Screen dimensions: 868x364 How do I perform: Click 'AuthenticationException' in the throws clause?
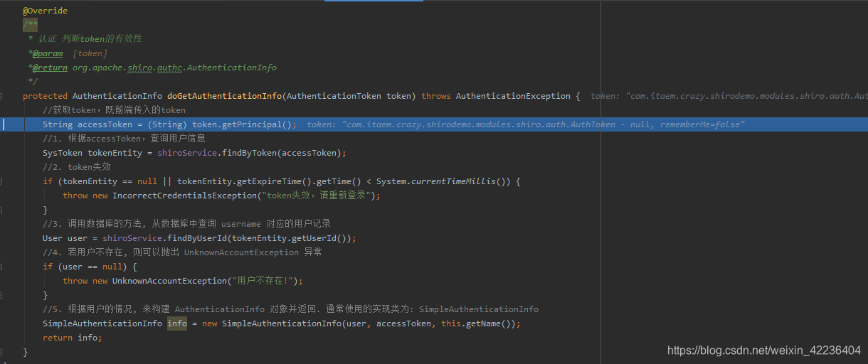coord(513,96)
